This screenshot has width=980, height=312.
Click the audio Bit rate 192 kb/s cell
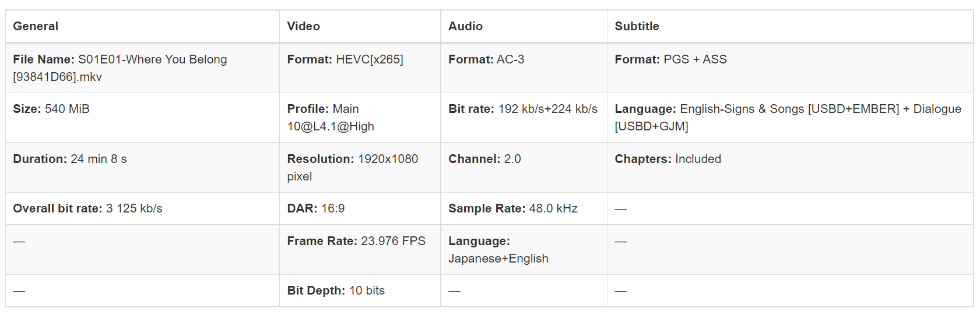(x=524, y=118)
